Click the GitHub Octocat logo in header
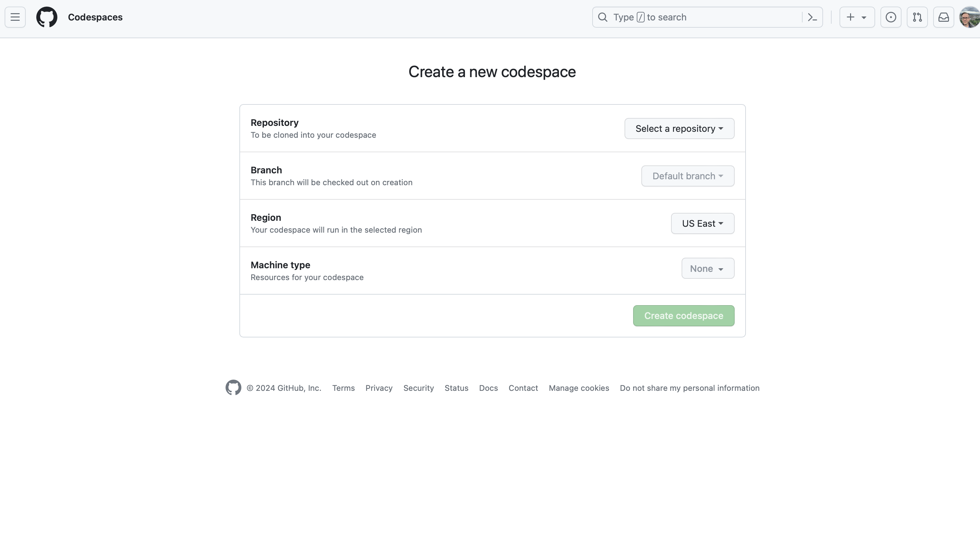The width and height of the screenshot is (980, 549). 47,17
